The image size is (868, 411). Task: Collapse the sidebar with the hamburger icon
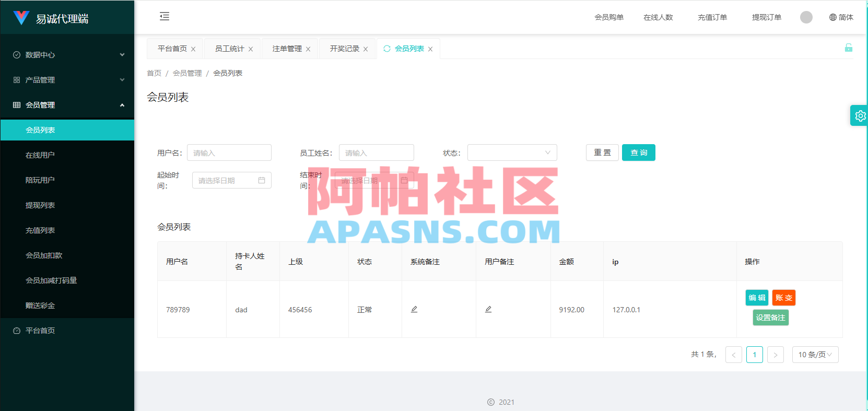coord(165,16)
